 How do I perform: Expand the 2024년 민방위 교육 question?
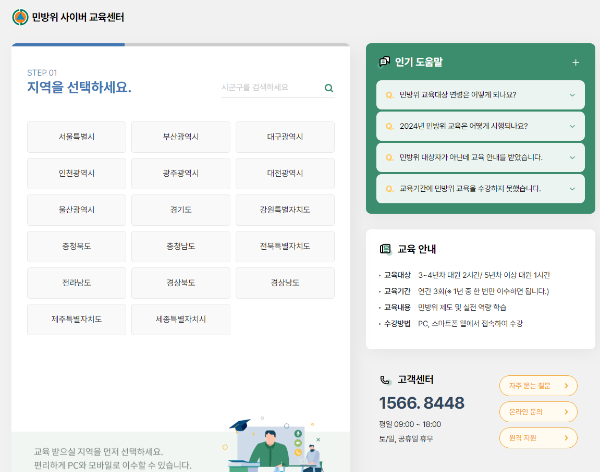tap(480, 126)
